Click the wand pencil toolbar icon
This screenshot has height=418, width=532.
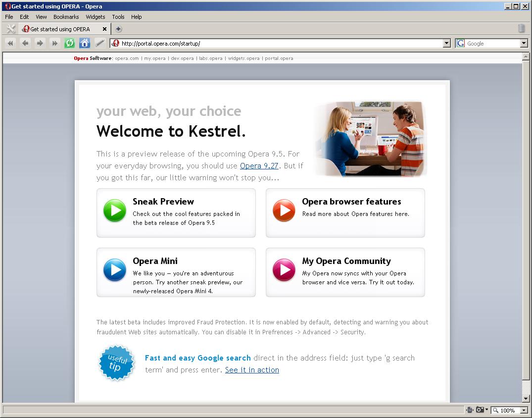click(x=99, y=43)
